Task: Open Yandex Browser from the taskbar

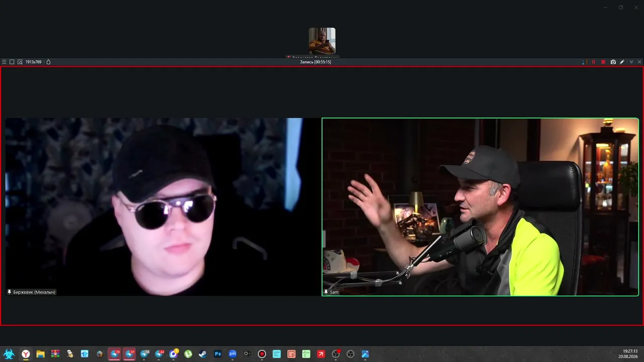Action: [25, 354]
